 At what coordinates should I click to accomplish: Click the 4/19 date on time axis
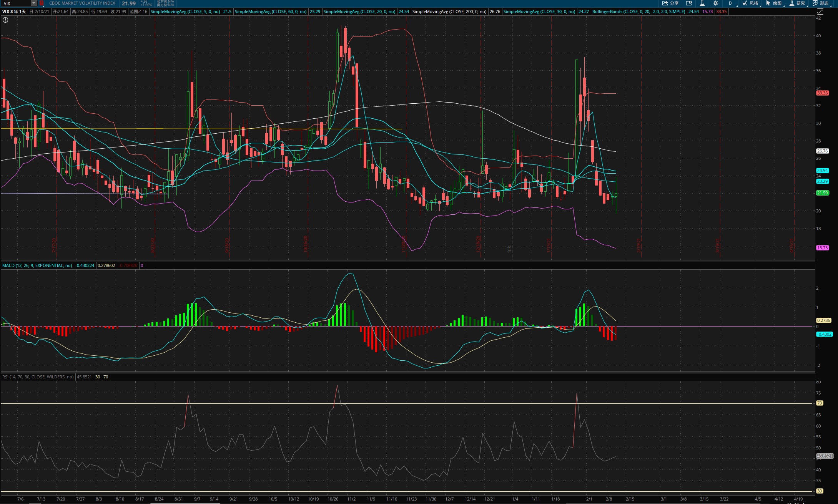click(798, 499)
